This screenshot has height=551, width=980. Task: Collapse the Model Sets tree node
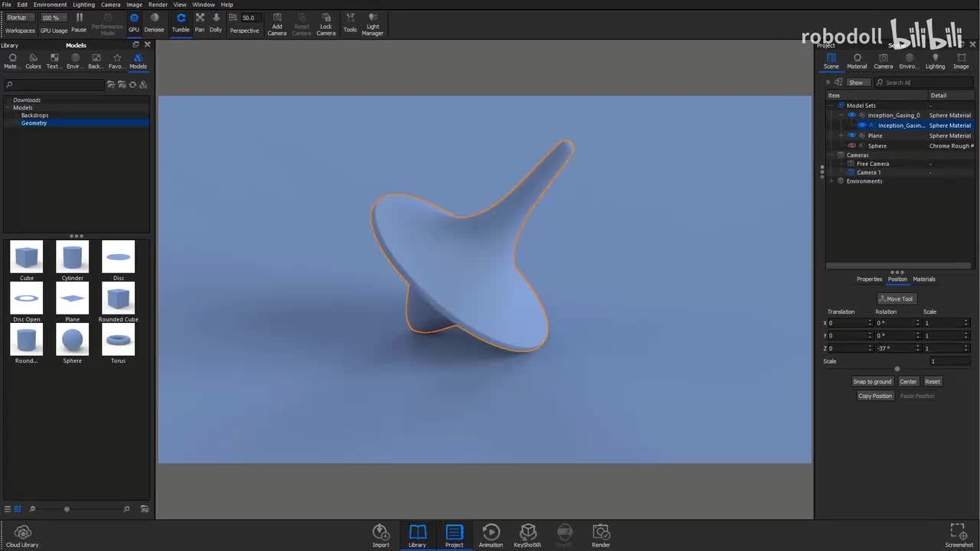point(831,106)
